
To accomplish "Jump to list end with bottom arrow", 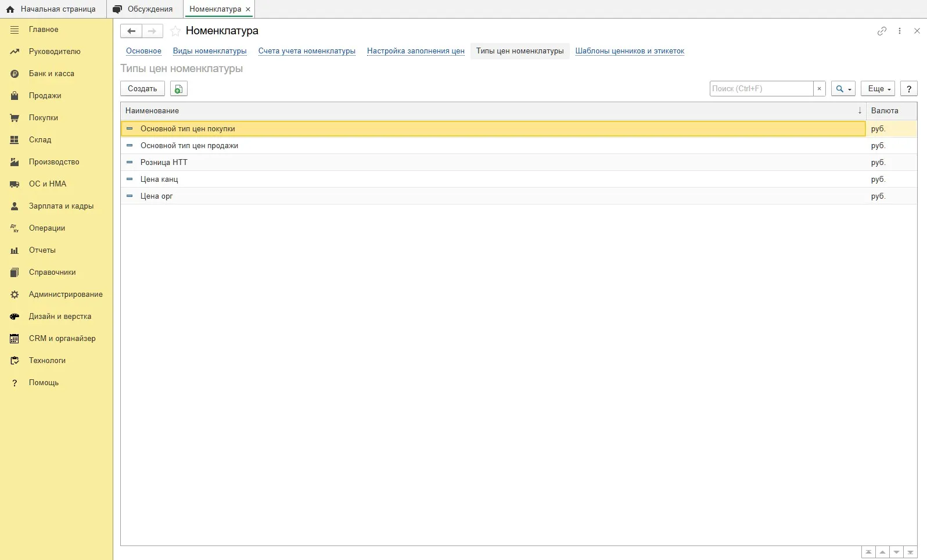I will coord(910,552).
